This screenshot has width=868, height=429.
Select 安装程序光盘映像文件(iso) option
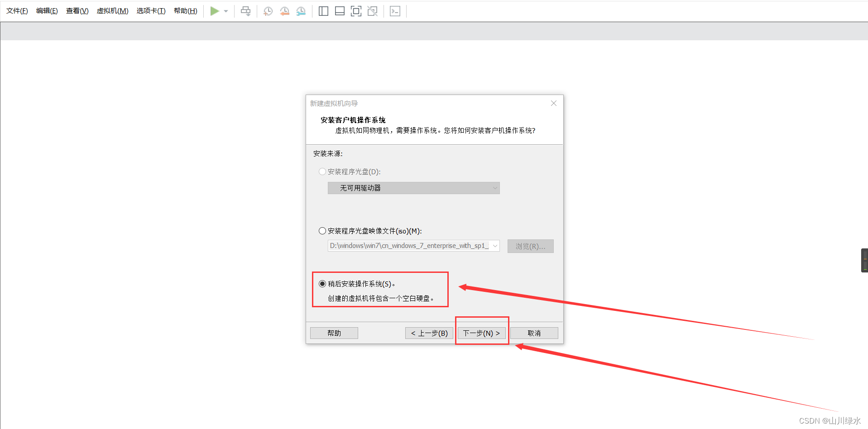click(x=322, y=231)
